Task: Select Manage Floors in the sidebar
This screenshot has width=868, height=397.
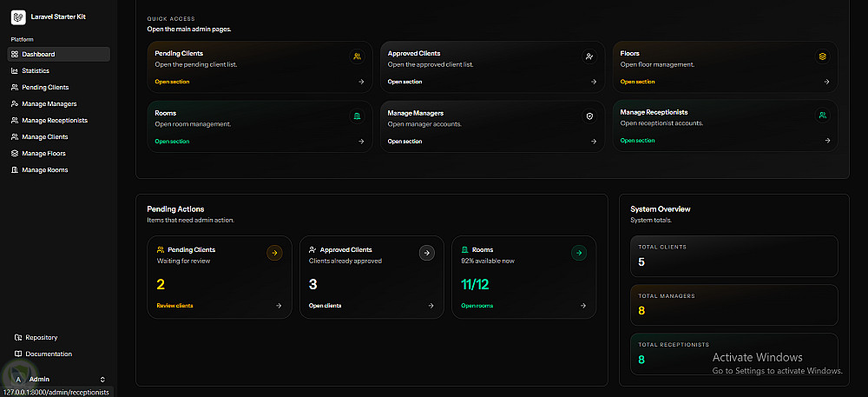Action: 44,153
